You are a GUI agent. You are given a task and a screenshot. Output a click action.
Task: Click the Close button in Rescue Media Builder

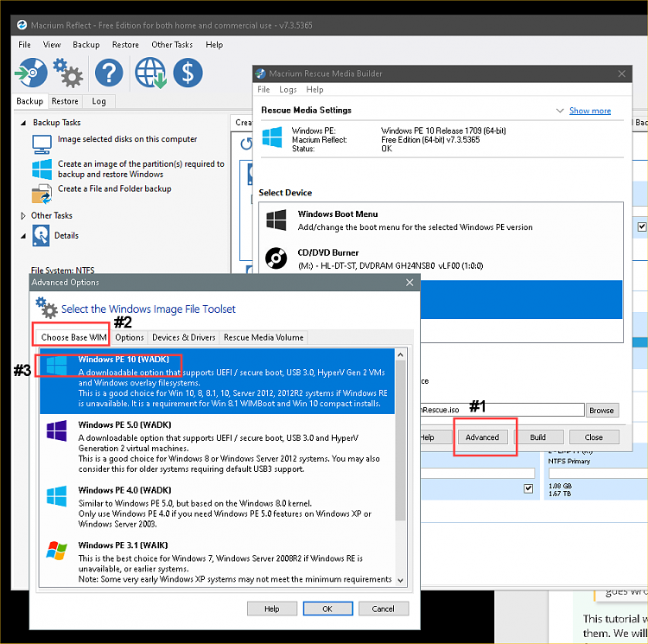click(x=594, y=437)
